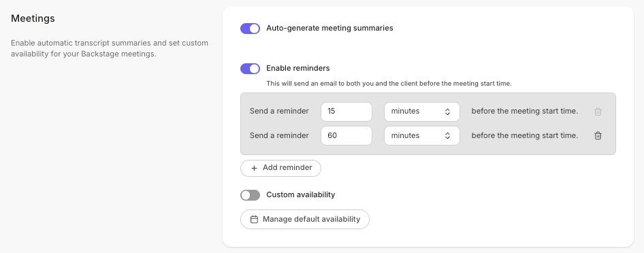Open the minutes dropdown for the 60 reminder
Viewport: 644px width, 253px height.
click(x=422, y=136)
